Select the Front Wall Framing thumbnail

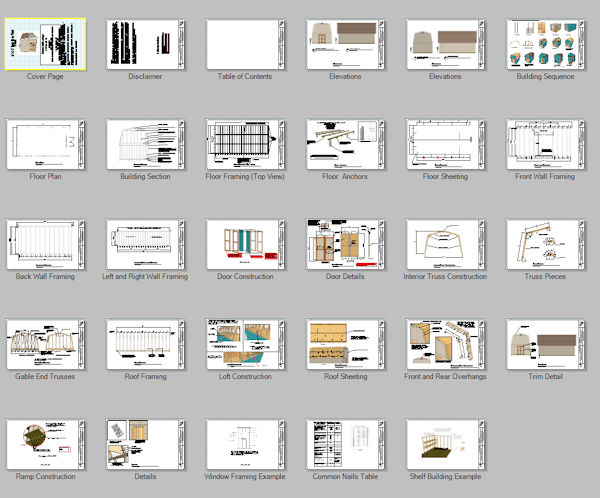coord(545,144)
